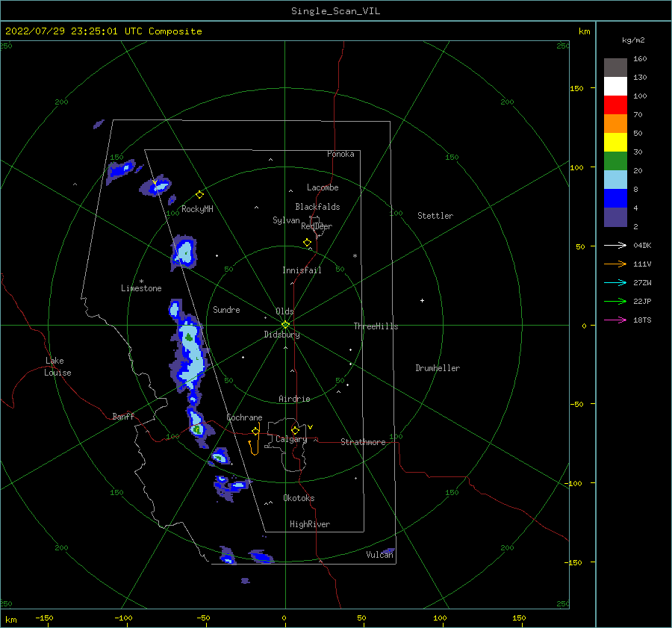This screenshot has height=628, width=672.
Task: Click the Vulcan town label
Action: click(x=379, y=555)
